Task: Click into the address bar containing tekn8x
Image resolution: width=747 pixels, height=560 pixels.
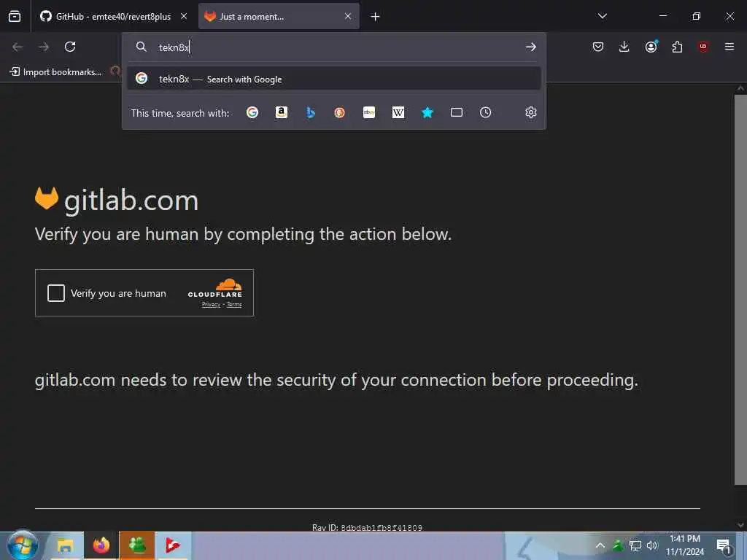Action: click(333, 47)
